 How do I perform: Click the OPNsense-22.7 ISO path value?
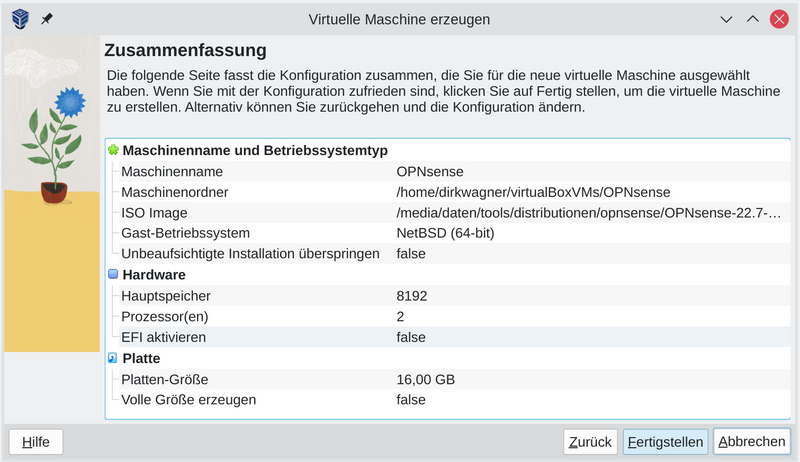point(589,213)
